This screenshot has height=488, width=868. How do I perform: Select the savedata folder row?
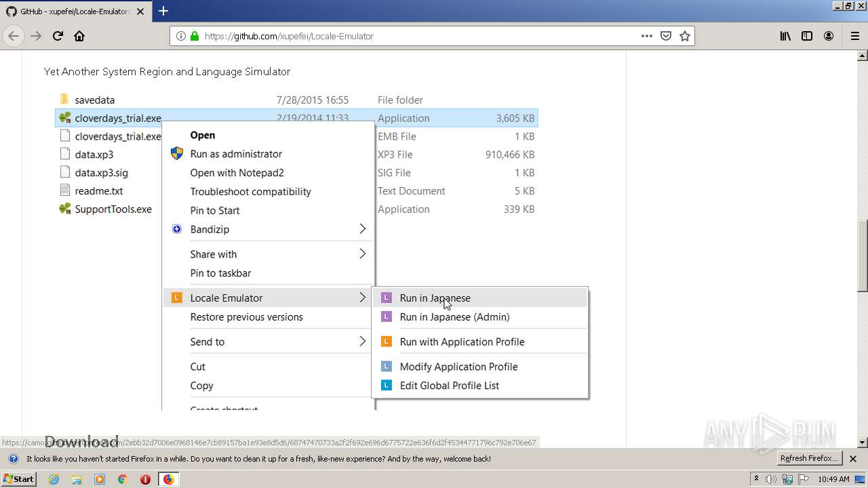tap(296, 100)
